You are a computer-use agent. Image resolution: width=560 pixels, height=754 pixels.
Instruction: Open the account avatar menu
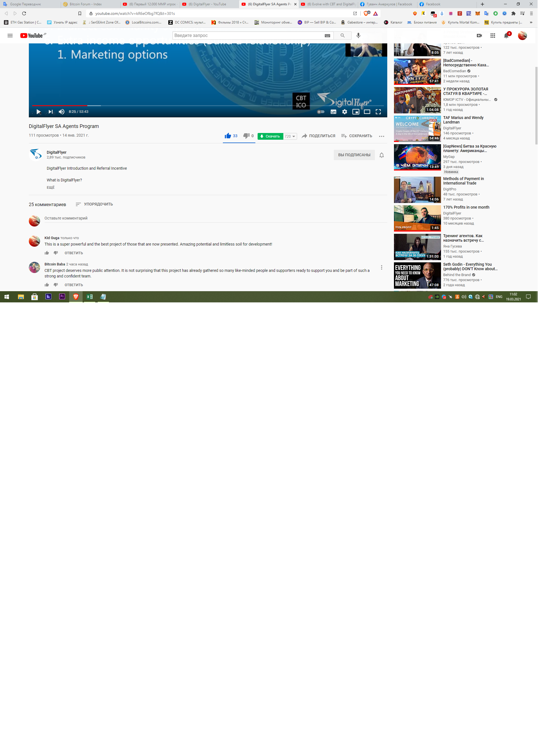tap(522, 36)
